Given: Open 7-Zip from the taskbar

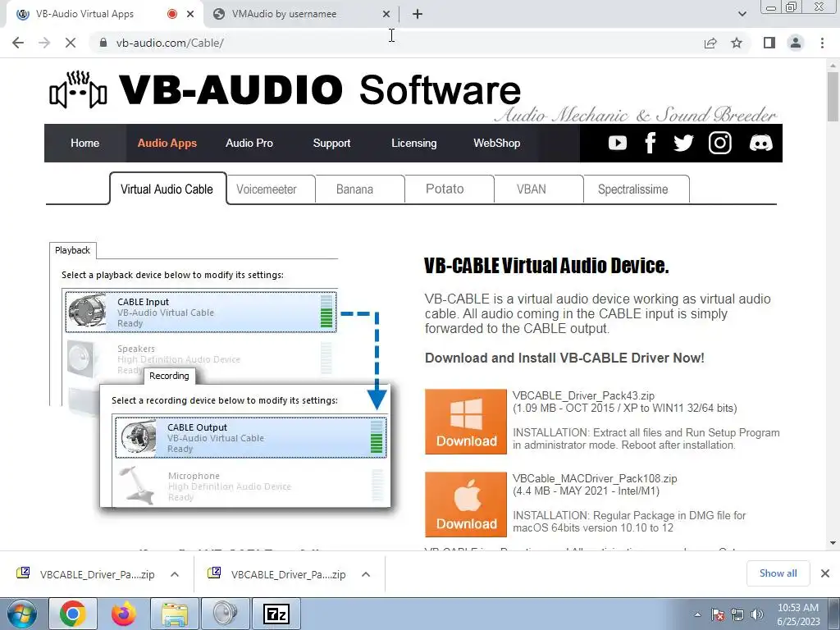Looking at the screenshot, I should pyautogui.click(x=276, y=614).
